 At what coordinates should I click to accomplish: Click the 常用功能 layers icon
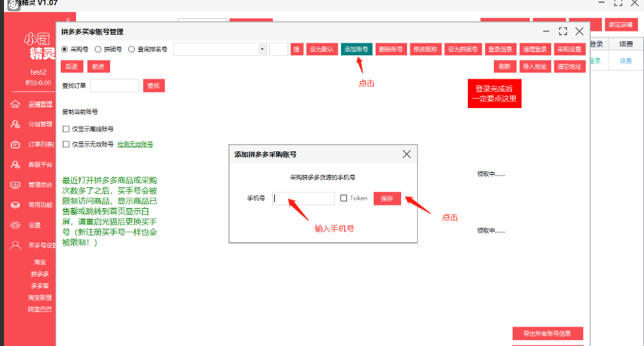click(15, 205)
